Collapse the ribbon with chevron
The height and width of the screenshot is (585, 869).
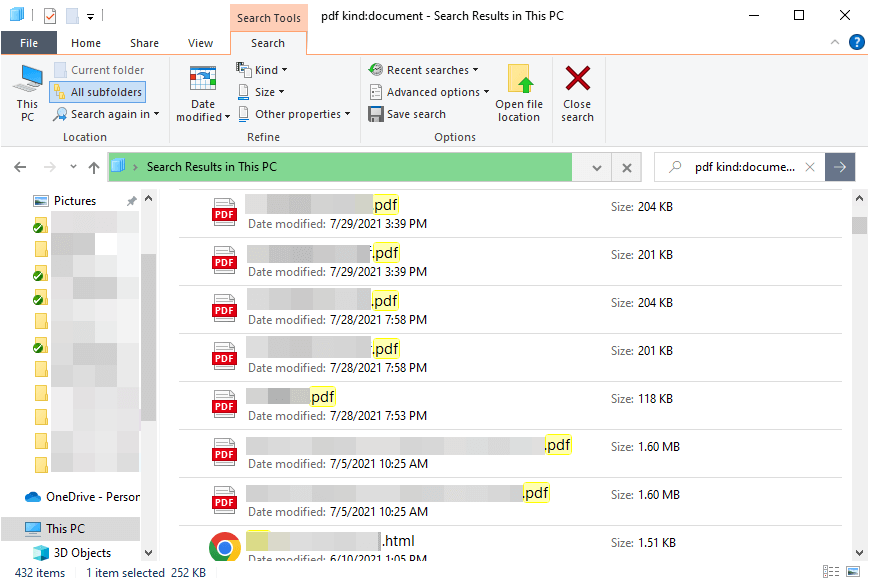click(835, 42)
